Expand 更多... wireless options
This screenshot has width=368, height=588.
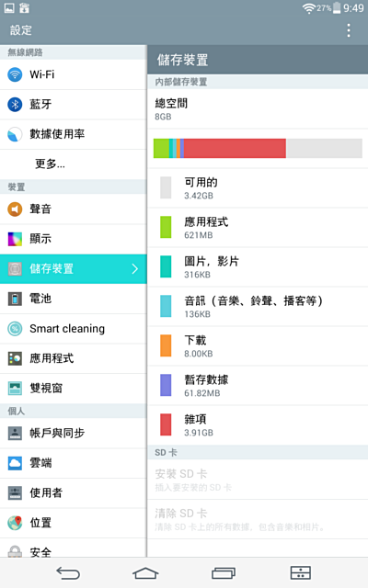click(74, 164)
